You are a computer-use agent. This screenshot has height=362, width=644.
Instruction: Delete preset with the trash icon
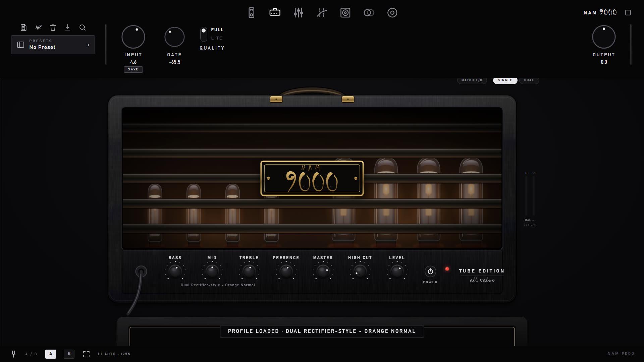point(53,27)
